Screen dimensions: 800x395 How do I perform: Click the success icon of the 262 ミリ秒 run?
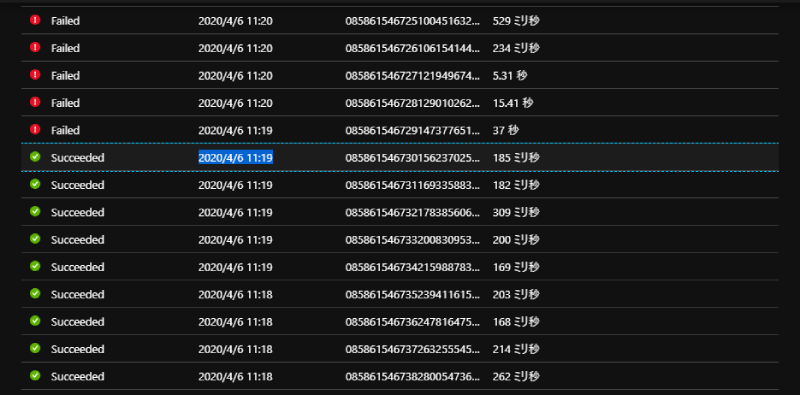[35, 376]
